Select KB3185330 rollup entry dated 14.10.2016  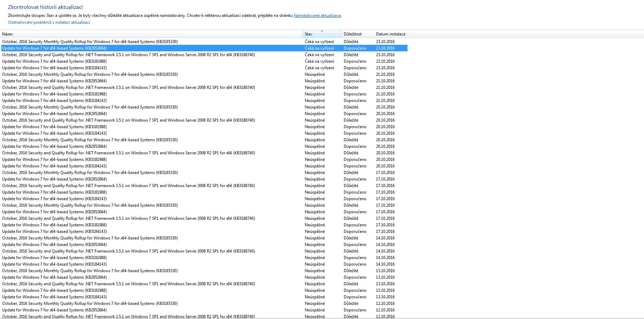[x=204, y=238]
